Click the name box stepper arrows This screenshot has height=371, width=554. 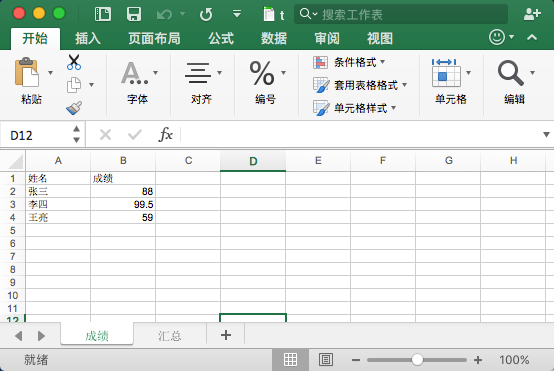(x=76, y=135)
